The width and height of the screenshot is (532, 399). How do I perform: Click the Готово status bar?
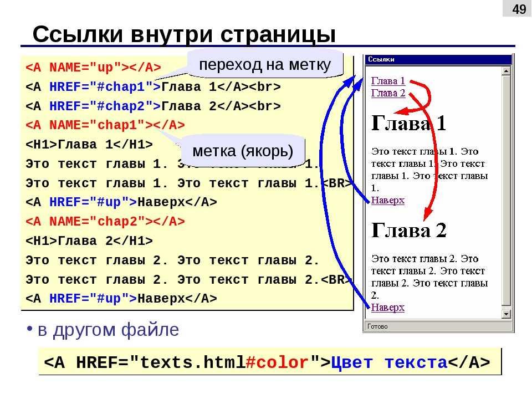438,326
